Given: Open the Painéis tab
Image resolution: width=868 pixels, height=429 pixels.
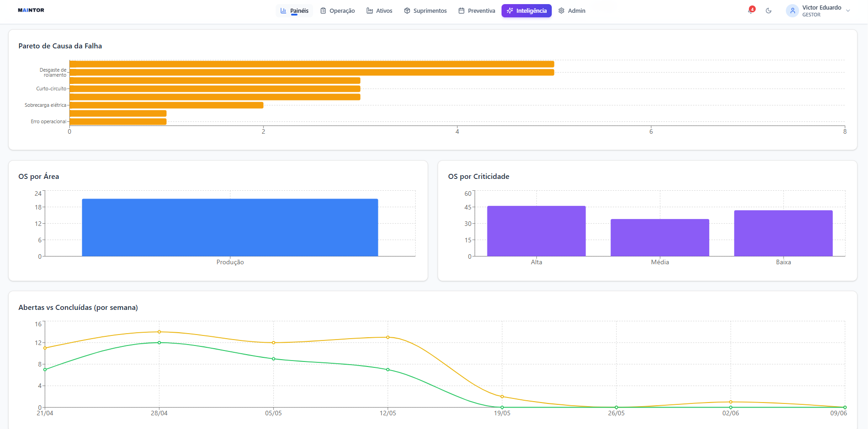Looking at the screenshot, I should point(294,10).
